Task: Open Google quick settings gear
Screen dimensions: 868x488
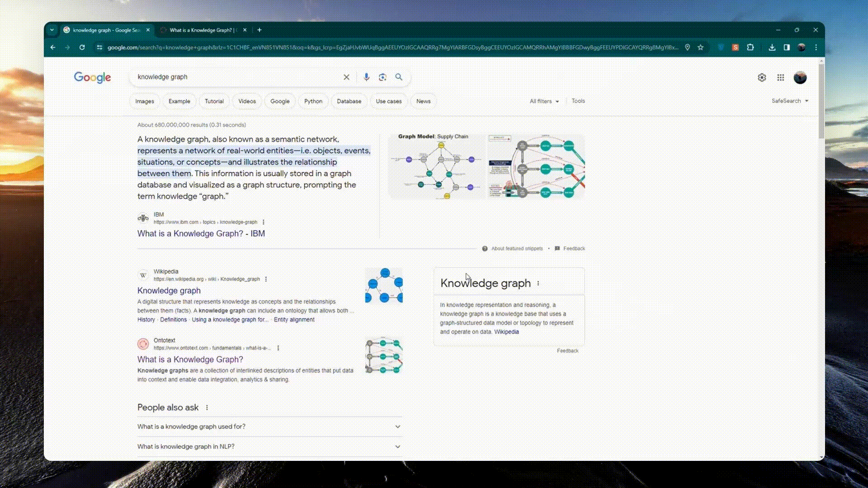Action: coord(762,78)
